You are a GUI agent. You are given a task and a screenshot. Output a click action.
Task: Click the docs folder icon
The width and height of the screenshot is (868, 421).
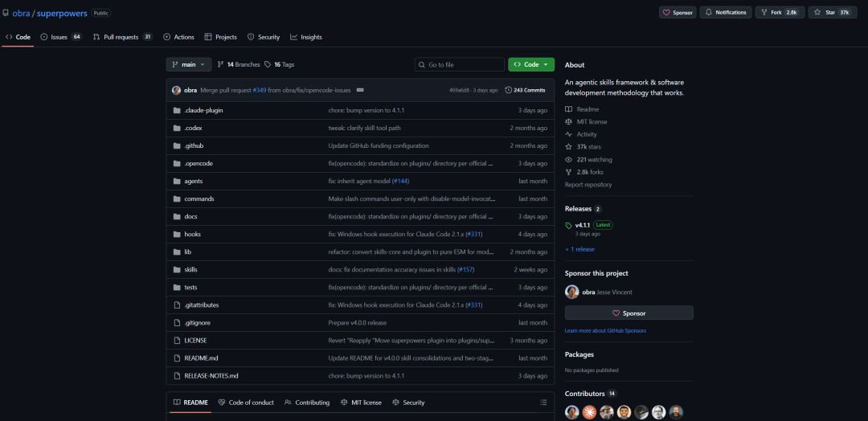[x=177, y=216]
